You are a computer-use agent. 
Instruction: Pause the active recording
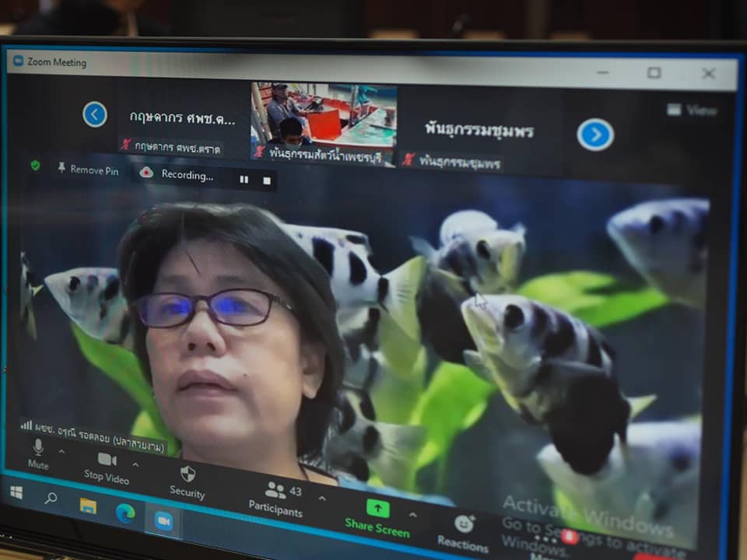click(244, 179)
